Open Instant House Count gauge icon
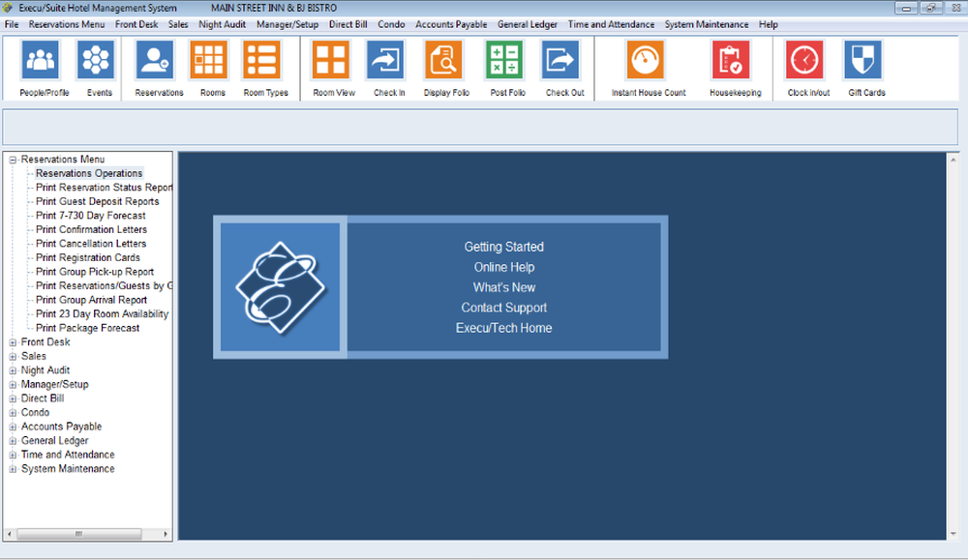 point(645,60)
